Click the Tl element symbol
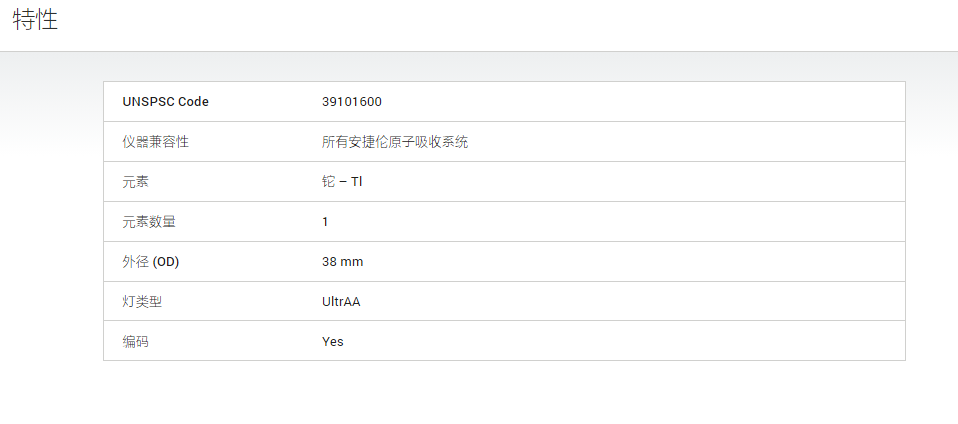The height and width of the screenshot is (424, 958). click(357, 182)
